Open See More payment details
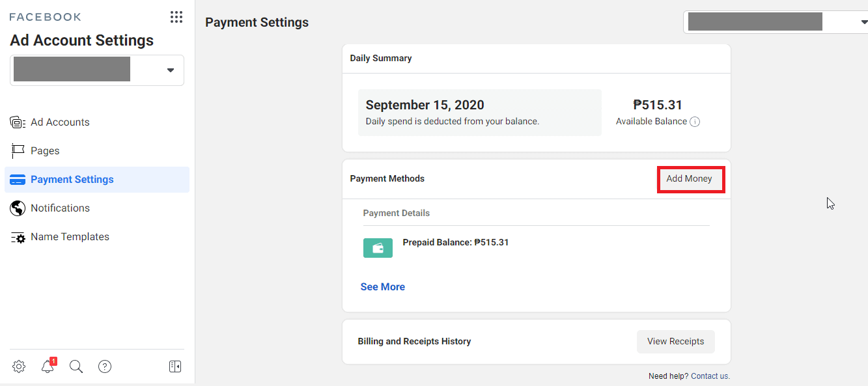 pyautogui.click(x=382, y=286)
